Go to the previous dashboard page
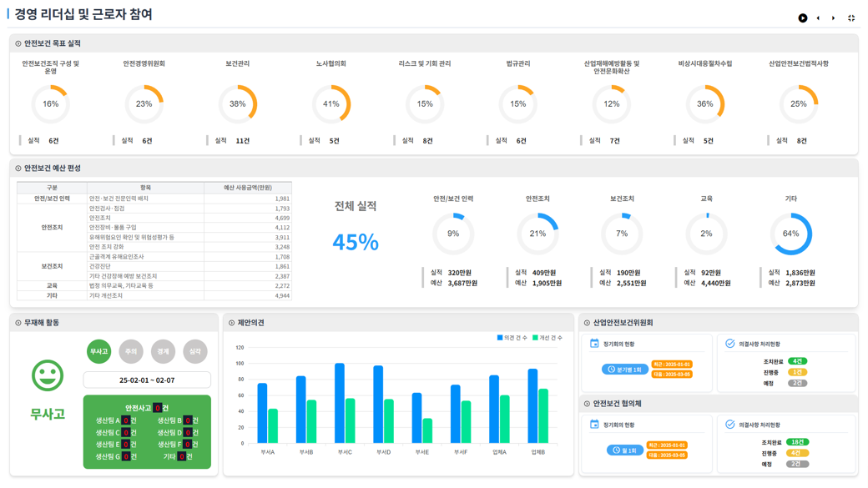Image resolution: width=868 pixels, height=488 pixels. pos(818,18)
